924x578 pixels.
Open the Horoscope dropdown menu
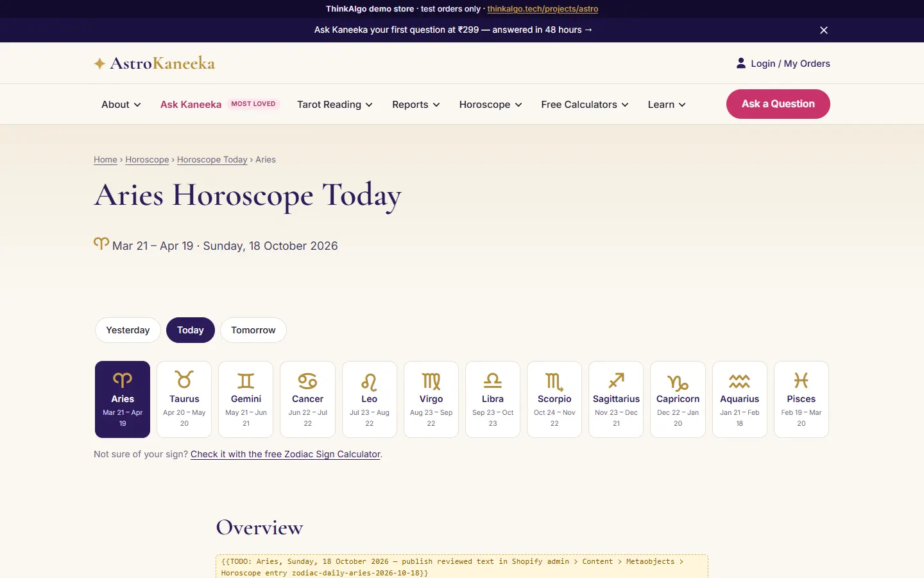491,105
